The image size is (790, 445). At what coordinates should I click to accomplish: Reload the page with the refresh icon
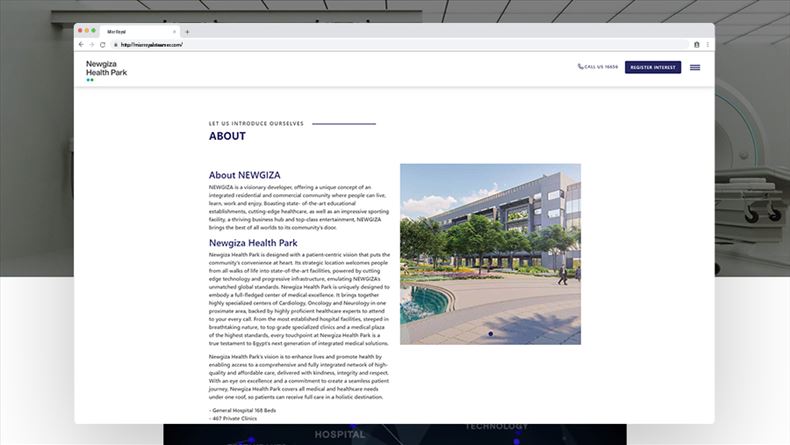point(102,45)
